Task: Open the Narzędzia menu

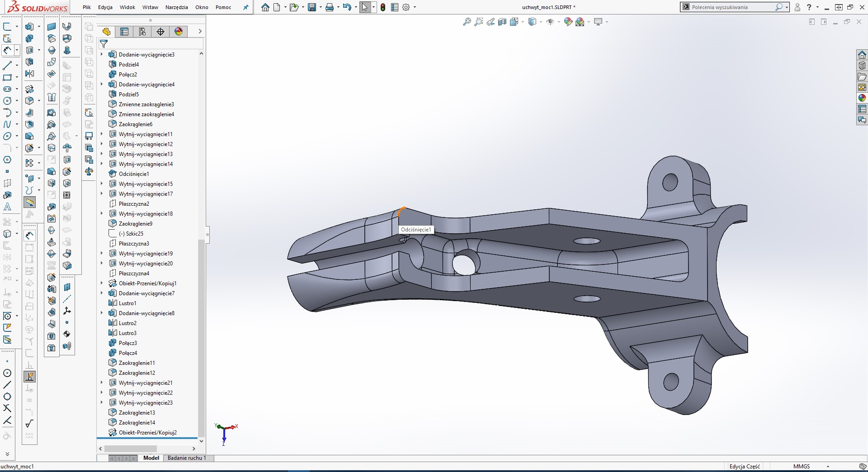Action: (177, 7)
